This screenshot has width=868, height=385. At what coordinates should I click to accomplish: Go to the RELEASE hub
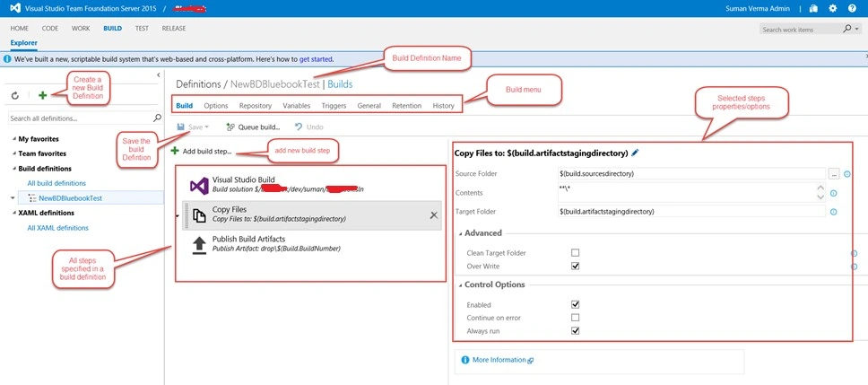(174, 28)
